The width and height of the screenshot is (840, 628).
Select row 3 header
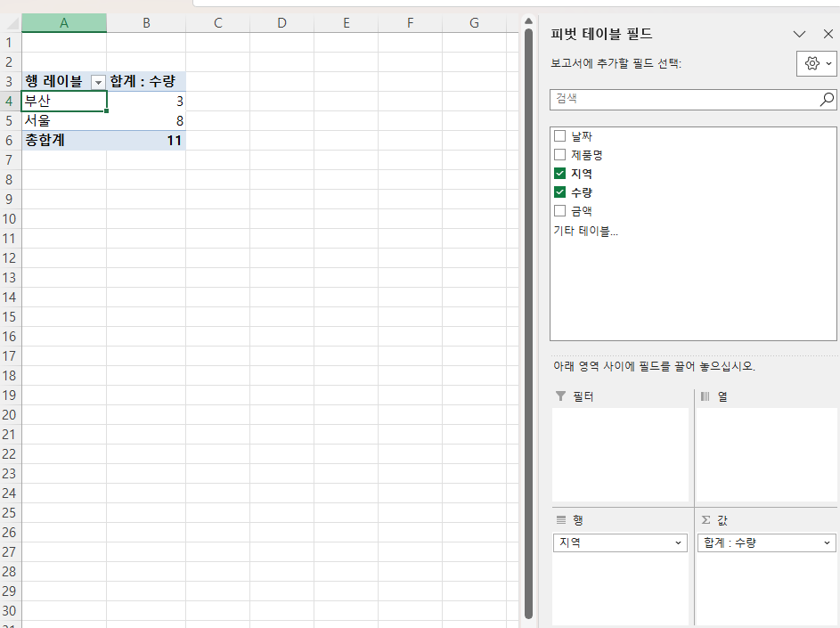point(10,81)
